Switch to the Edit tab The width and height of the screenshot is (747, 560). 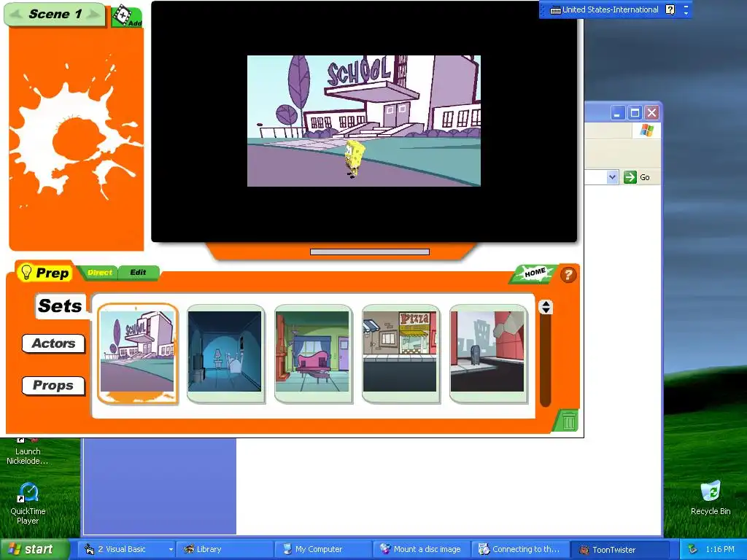[x=138, y=273]
